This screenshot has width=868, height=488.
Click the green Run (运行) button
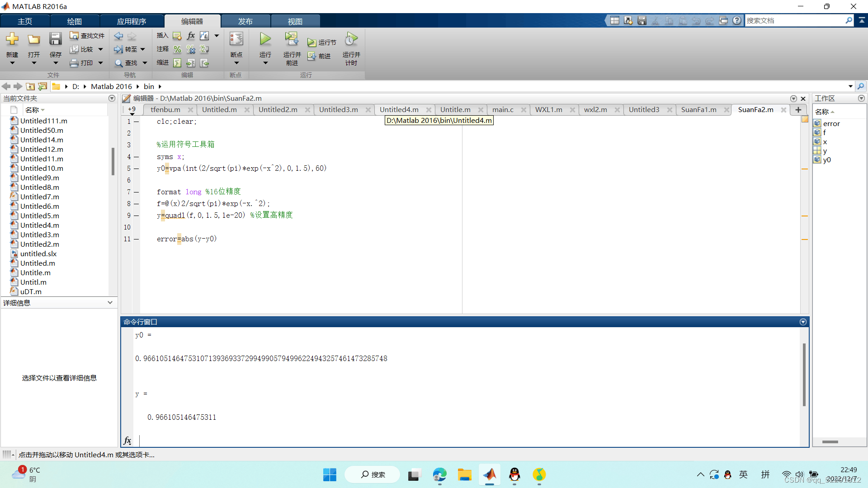pos(265,40)
